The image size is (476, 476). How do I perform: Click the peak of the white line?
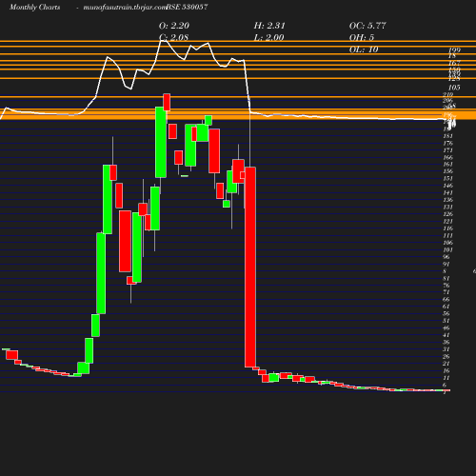point(163,40)
